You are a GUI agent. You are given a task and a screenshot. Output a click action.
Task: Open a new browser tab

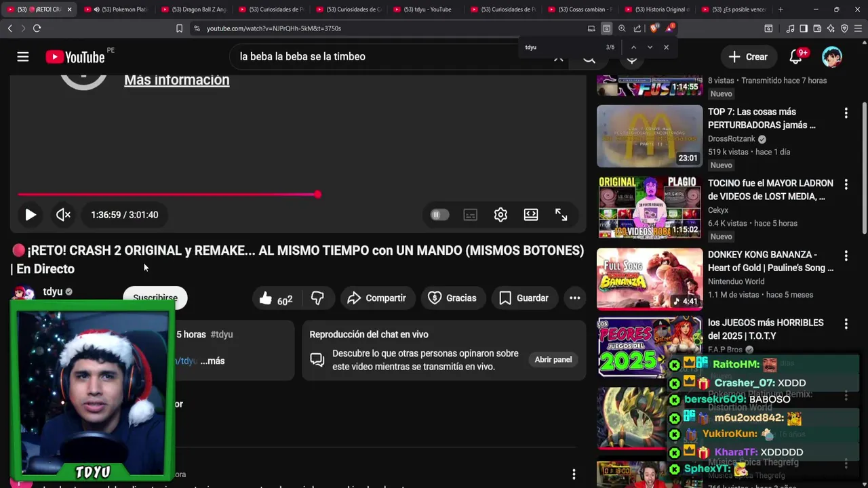coord(781,9)
